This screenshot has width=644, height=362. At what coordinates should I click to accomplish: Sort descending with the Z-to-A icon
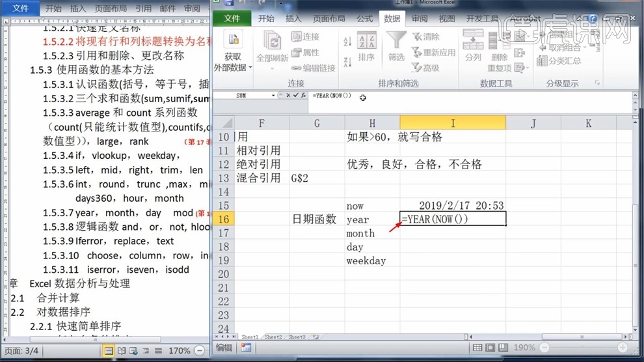(x=347, y=62)
